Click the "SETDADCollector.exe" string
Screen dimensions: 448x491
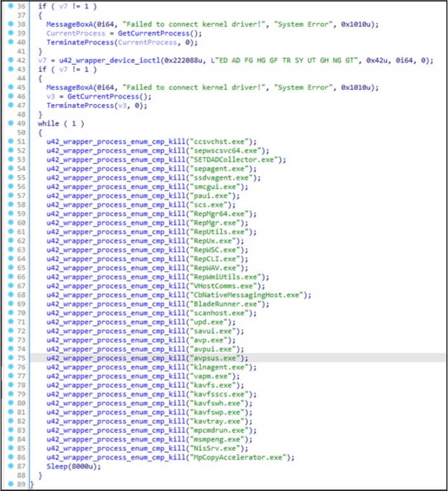tap(234, 160)
